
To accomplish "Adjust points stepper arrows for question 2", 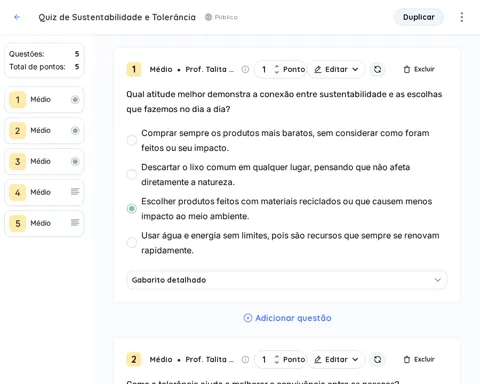I will pos(276,359).
